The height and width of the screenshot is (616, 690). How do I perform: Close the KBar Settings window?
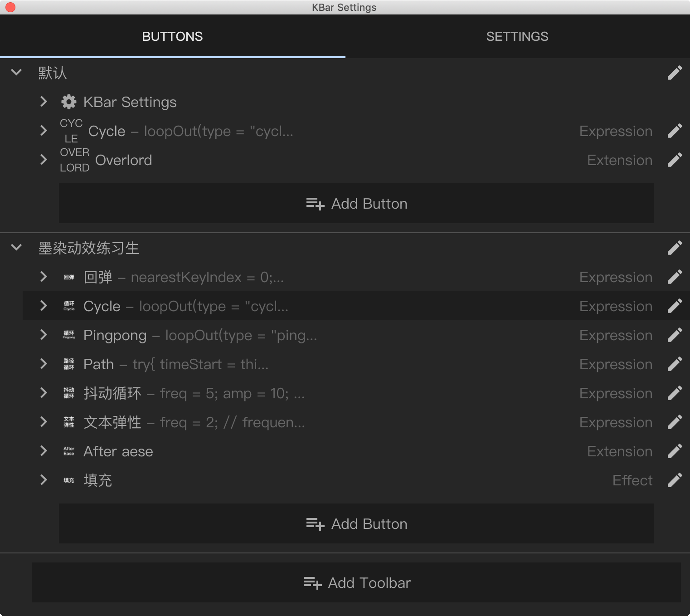pos(10,7)
